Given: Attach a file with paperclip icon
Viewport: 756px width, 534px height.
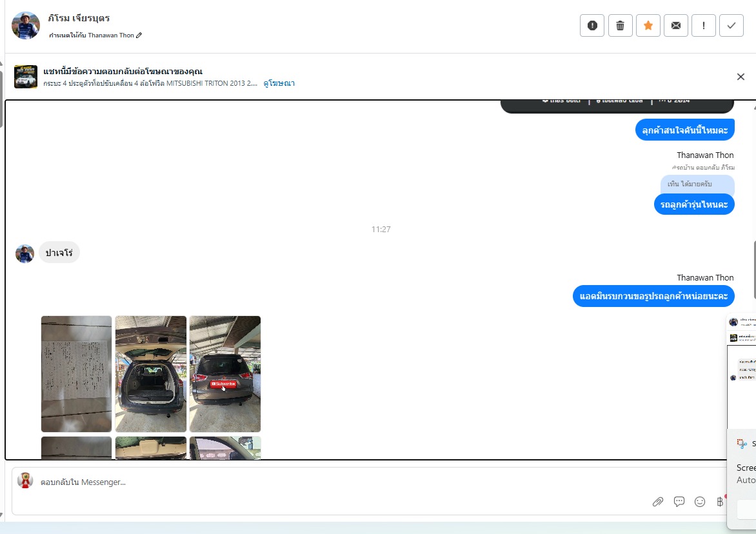Looking at the screenshot, I should coord(658,502).
